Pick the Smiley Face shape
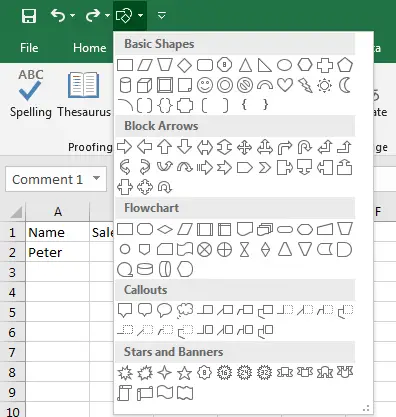 click(205, 85)
